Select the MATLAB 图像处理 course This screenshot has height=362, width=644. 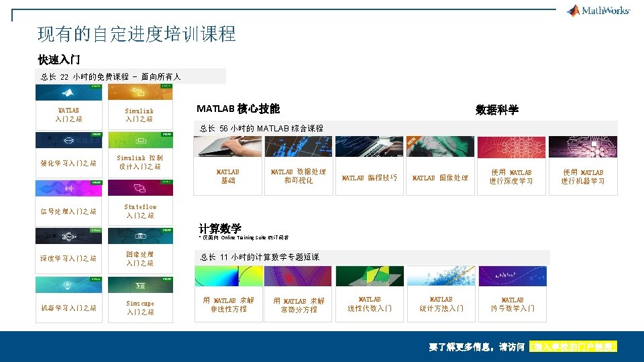pyautogui.click(x=440, y=166)
